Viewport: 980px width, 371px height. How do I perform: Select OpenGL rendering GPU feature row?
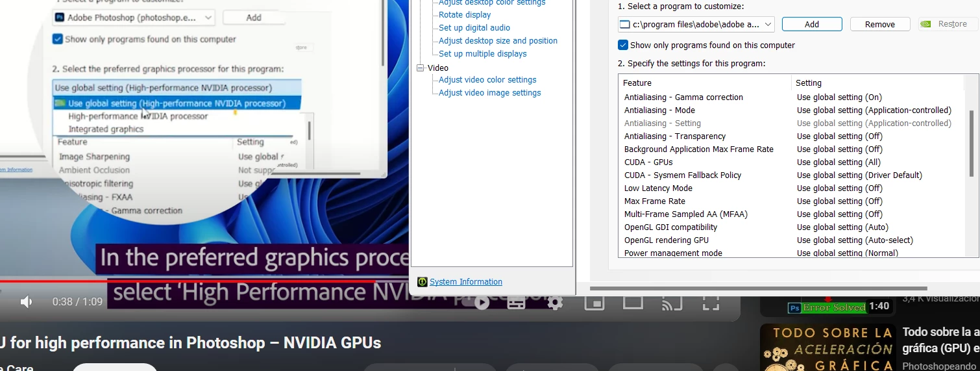(667, 240)
